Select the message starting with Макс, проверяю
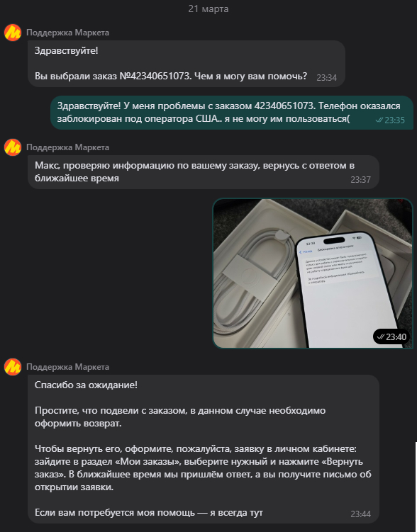417x532 pixels. [x=204, y=172]
